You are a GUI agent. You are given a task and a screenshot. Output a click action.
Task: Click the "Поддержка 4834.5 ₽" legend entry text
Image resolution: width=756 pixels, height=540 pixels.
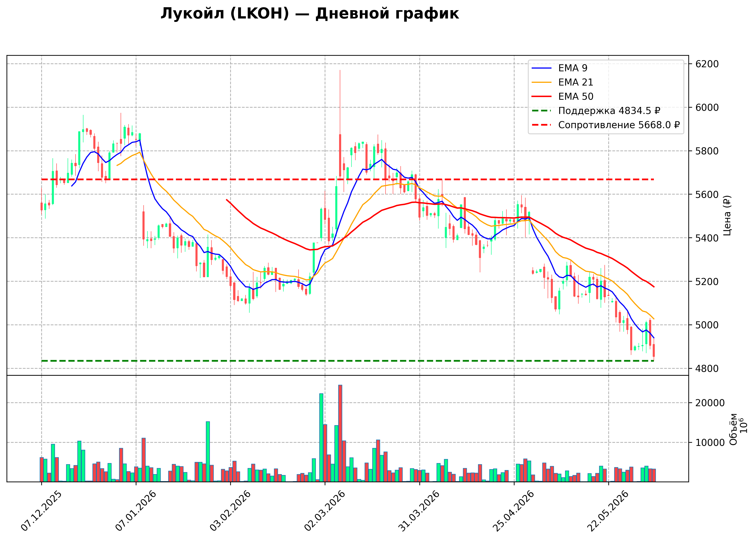(x=609, y=111)
